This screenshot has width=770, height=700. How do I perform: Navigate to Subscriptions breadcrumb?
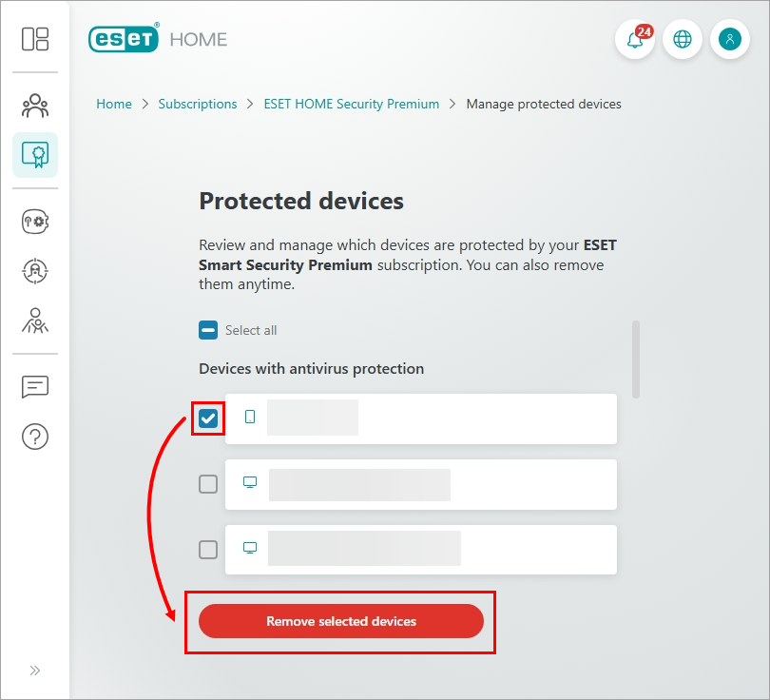coord(198,104)
